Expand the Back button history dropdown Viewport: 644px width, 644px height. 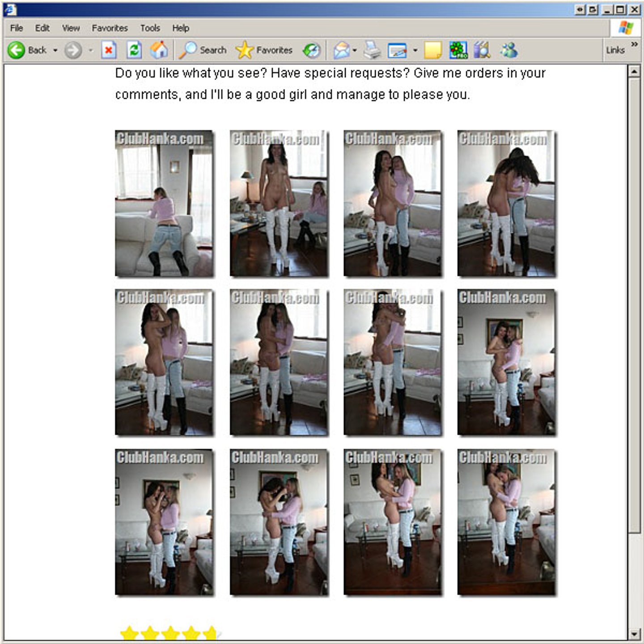(55, 50)
